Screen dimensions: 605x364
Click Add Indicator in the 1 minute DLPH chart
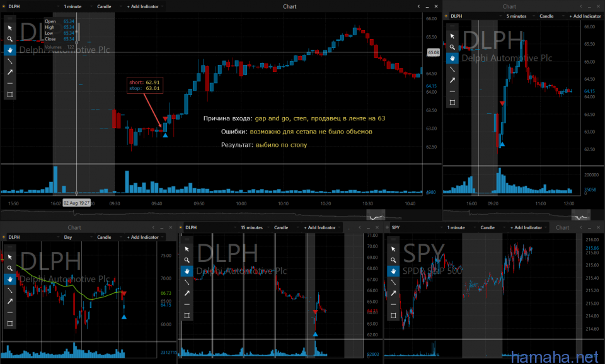(143, 6)
